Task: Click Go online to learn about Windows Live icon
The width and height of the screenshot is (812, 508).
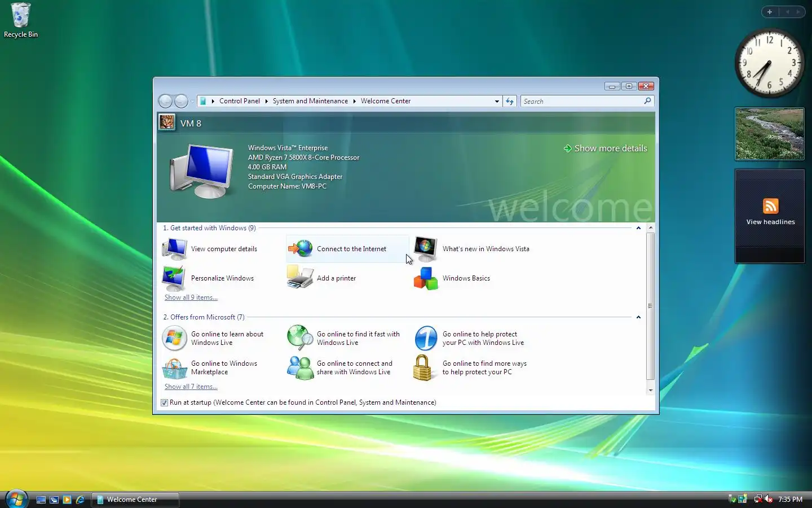Action: coord(174,338)
